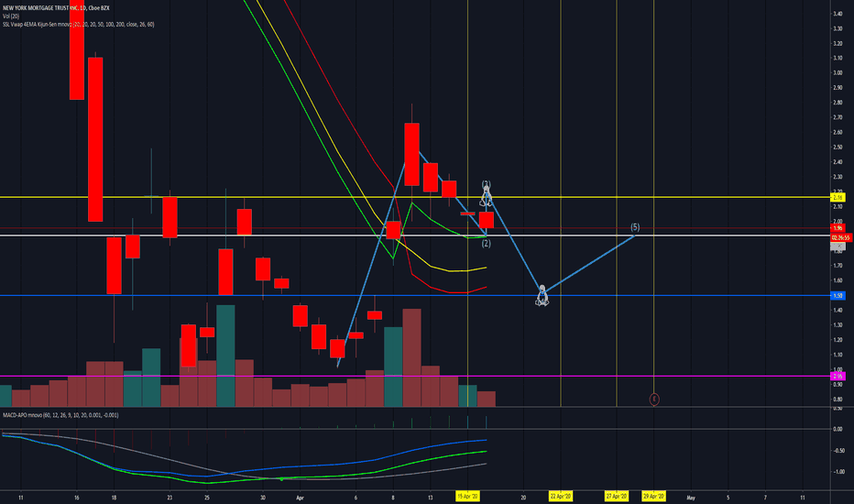Open the Vol (20) indicator legend

[x=11, y=16]
